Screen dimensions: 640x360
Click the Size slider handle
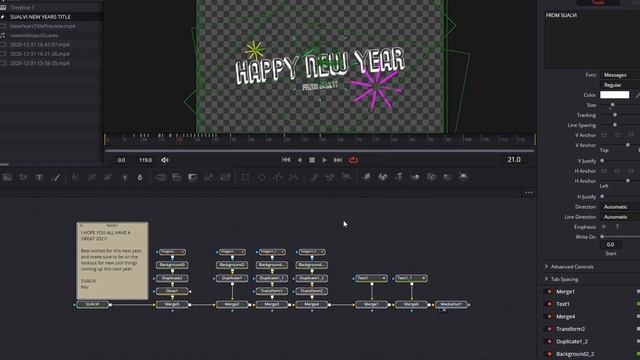pyautogui.click(x=612, y=105)
